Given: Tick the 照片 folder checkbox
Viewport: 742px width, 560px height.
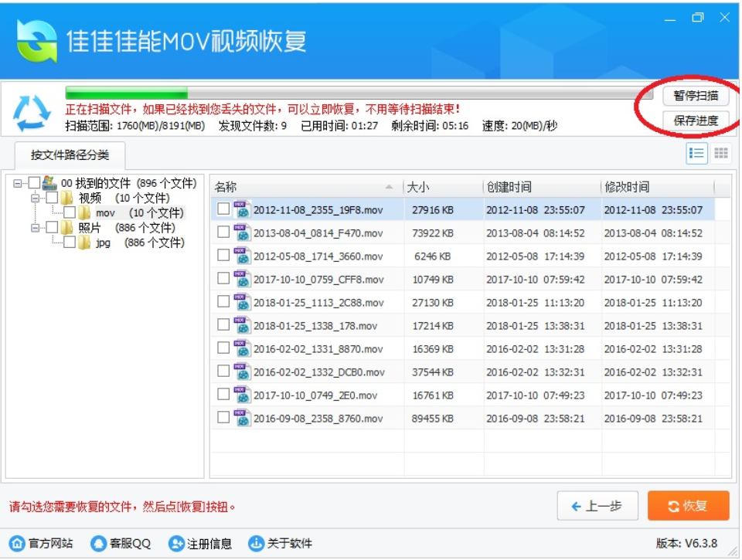Looking at the screenshot, I should tap(52, 228).
